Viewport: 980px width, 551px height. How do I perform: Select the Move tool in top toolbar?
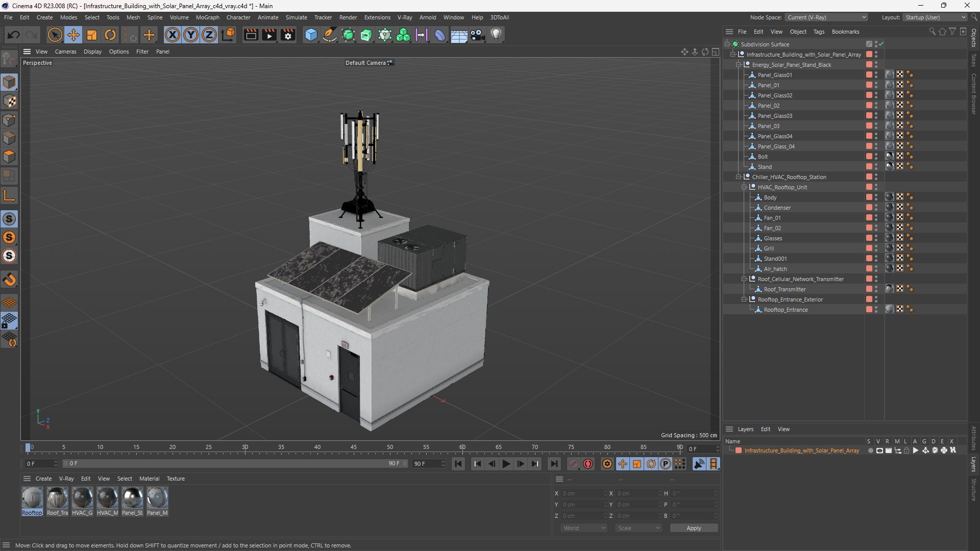pos(73,35)
